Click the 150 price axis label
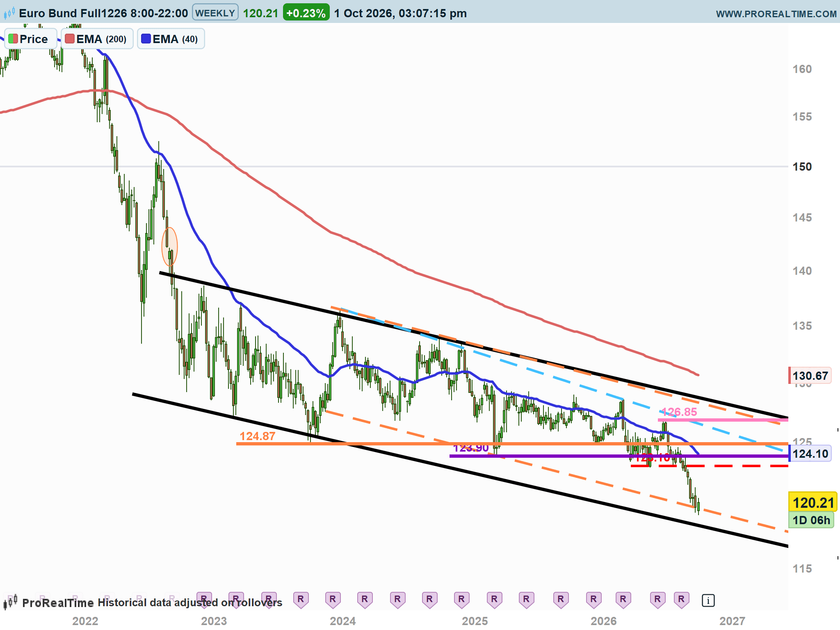Screen dimensions: 840x630 click(802, 167)
